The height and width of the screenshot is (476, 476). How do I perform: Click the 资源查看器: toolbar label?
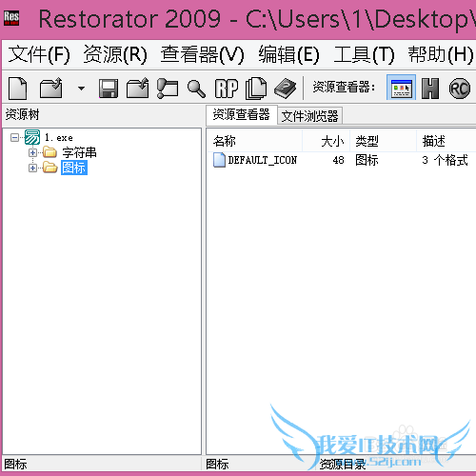(344, 87)
